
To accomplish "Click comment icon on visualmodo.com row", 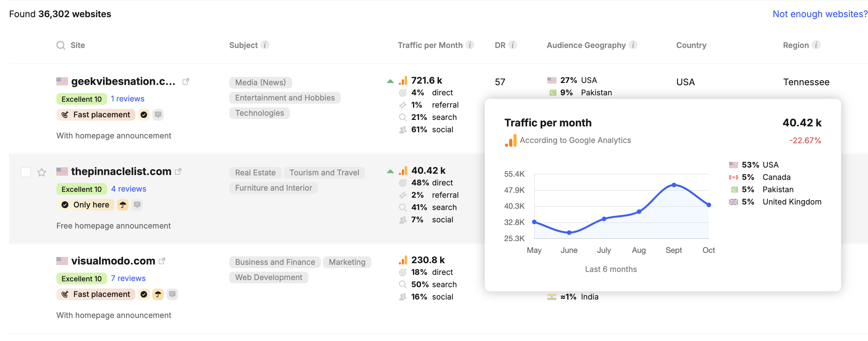I will [172, 294].
